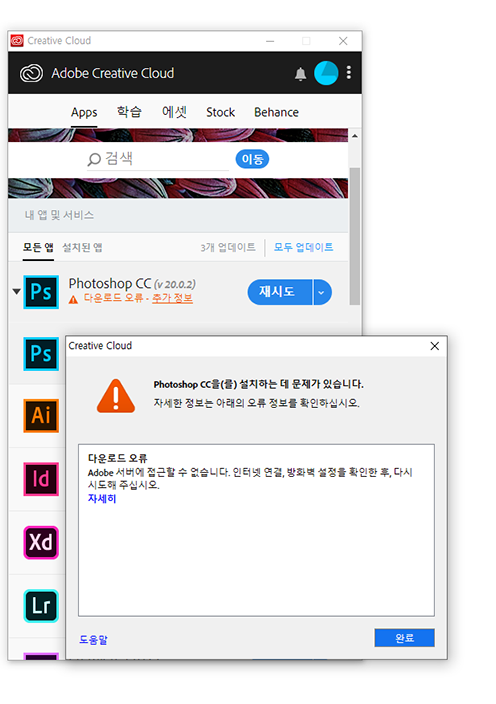Click the large warning triangle in the dialog

(116, 396)
